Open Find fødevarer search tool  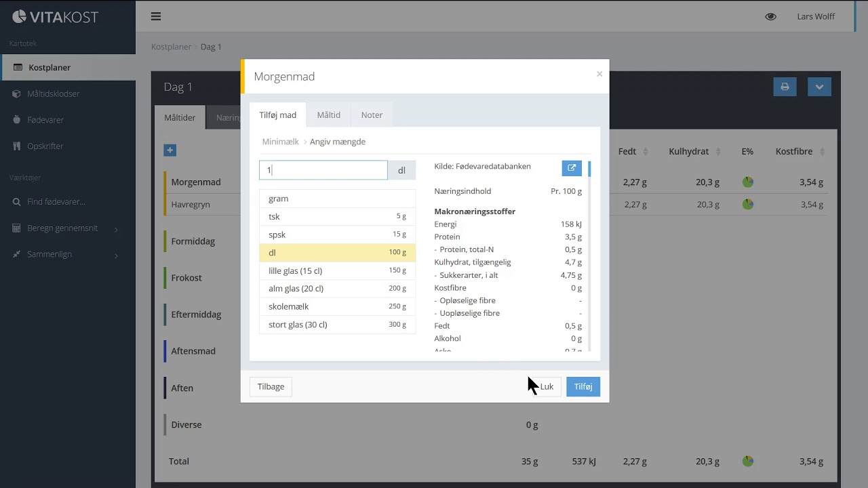[x=56, y=202]
